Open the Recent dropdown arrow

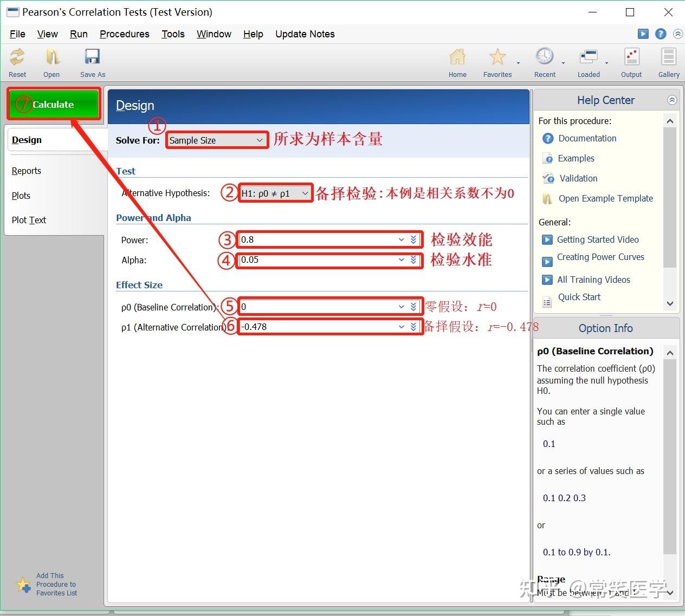[x=563, y=63]
